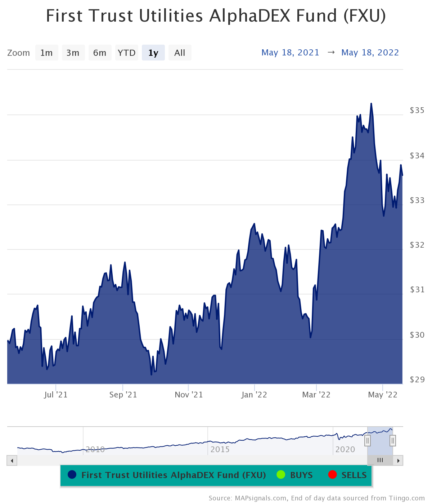Click the 2015 navigator label
The image size is (432, 504).
tap(220, 450)
